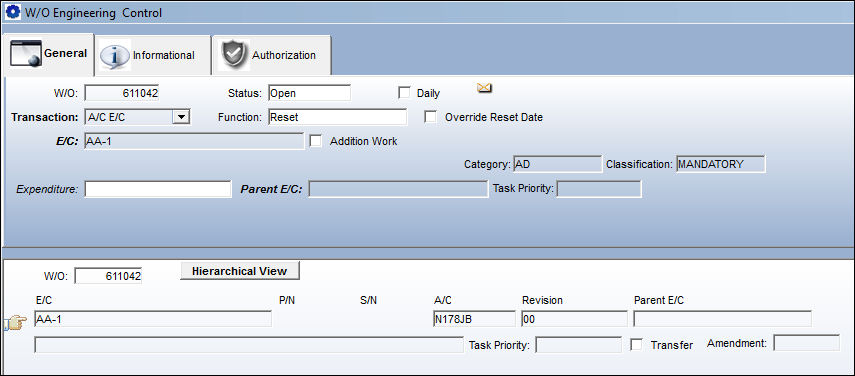Click the lower Task Priority field near Transfer
855x376 pixels.
point(579,344)
